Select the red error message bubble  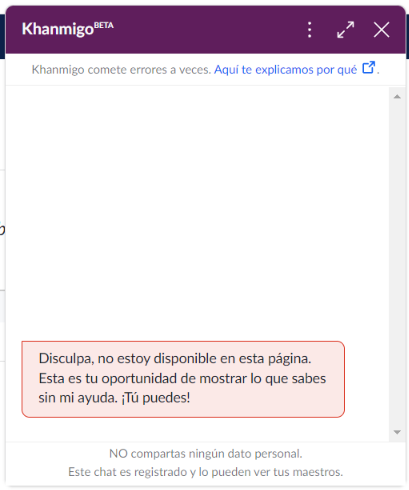click(x=183, y=379)
